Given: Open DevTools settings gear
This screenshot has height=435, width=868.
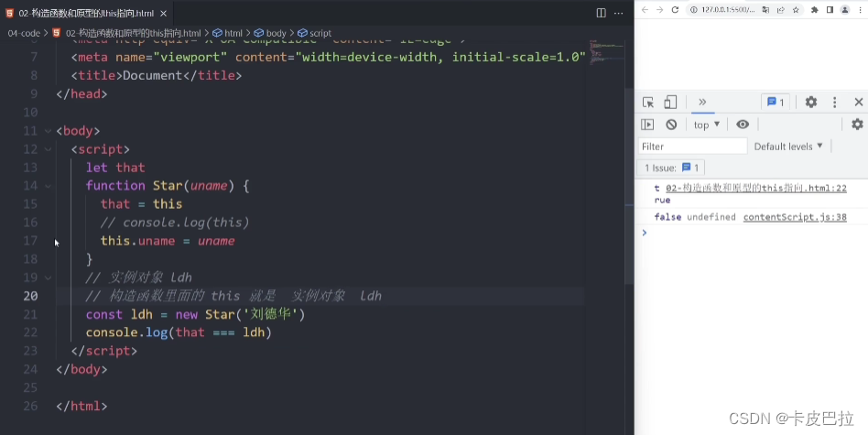Looking at the screenshot, I should pos(811,102).
